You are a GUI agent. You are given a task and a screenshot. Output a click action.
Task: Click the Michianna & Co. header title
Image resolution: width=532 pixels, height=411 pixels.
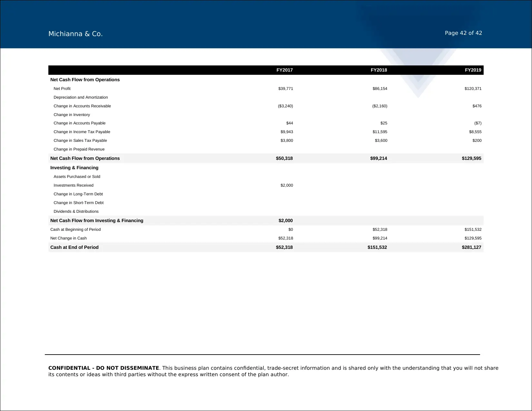75,34
